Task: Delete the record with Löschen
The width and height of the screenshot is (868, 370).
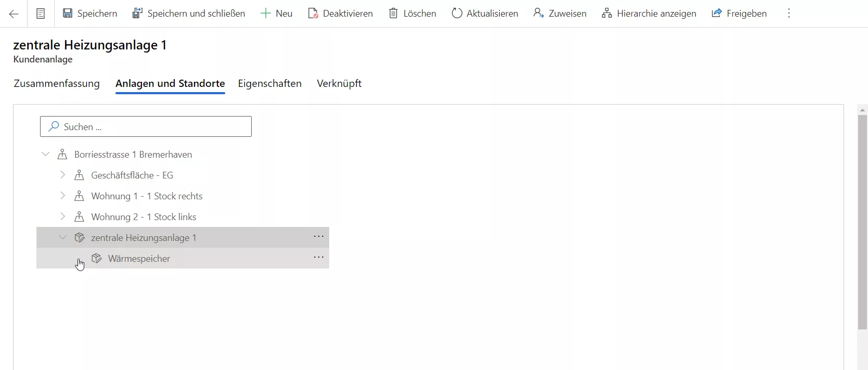Action: pyautogui.click(x=412, y=14)
